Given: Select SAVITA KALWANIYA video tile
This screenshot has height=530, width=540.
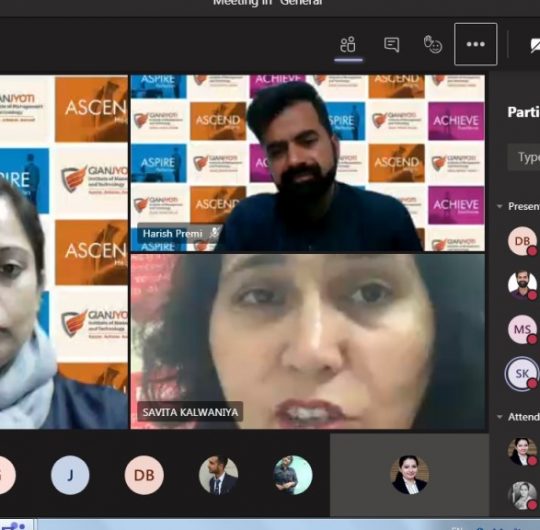Looking at the screenshot, I should [x=308, y=342].
